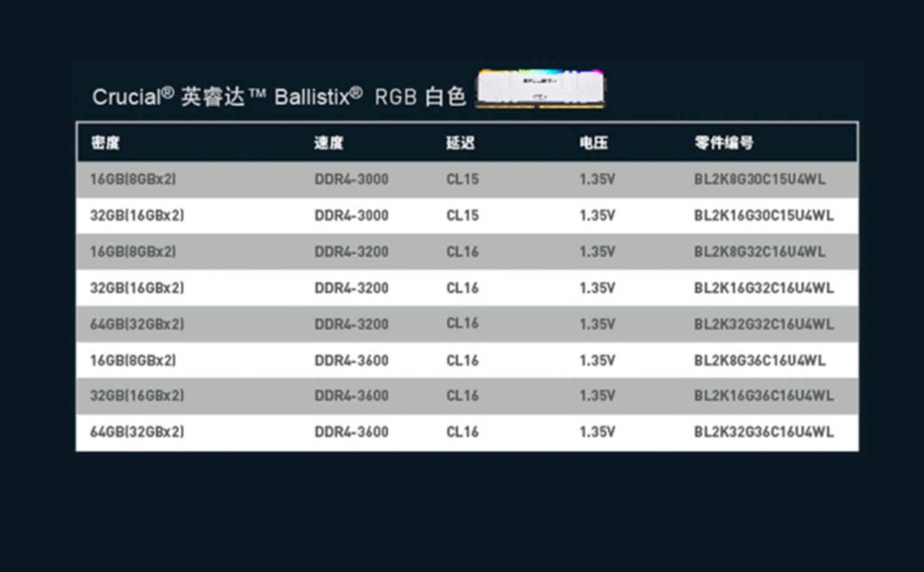
Task: Click 32GB(16GBx2) in the BL2K16G32C16U4WL row
Action: [137, 288]
